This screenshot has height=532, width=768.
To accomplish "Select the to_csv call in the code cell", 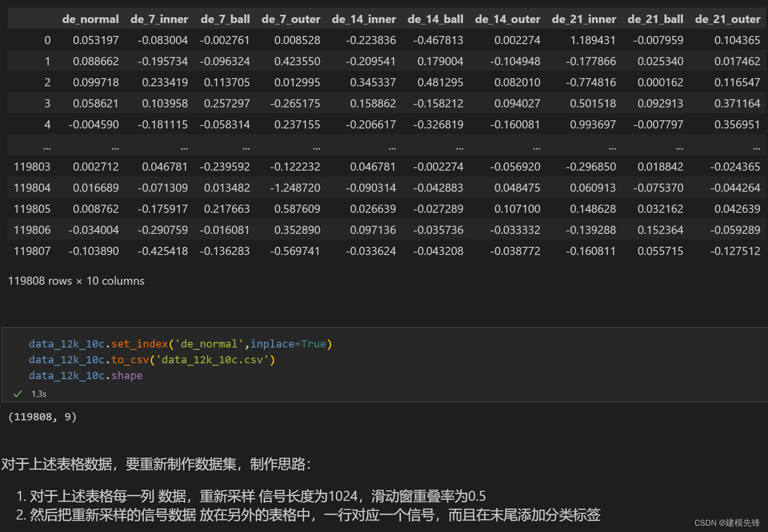I will [x=130, y=359].
